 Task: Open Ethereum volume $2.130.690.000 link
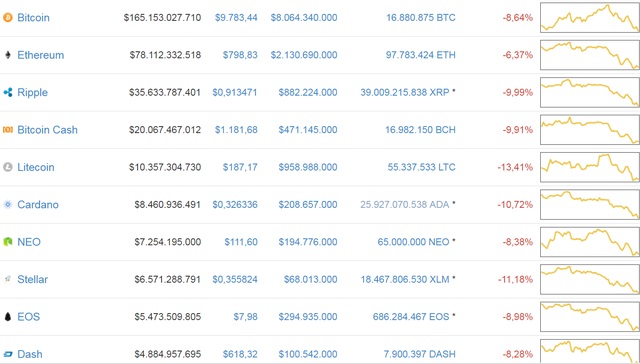304,55
